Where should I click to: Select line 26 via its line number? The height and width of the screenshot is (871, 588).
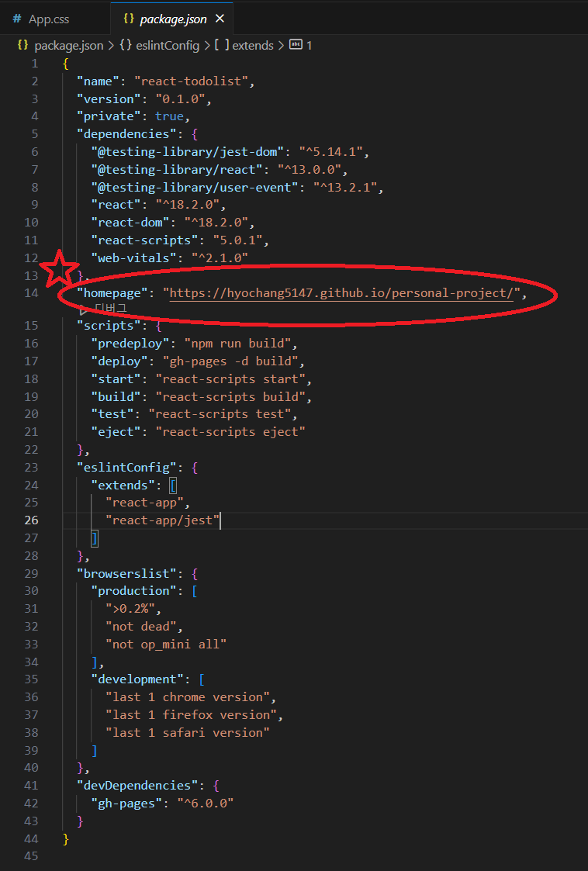coord(32,520)
